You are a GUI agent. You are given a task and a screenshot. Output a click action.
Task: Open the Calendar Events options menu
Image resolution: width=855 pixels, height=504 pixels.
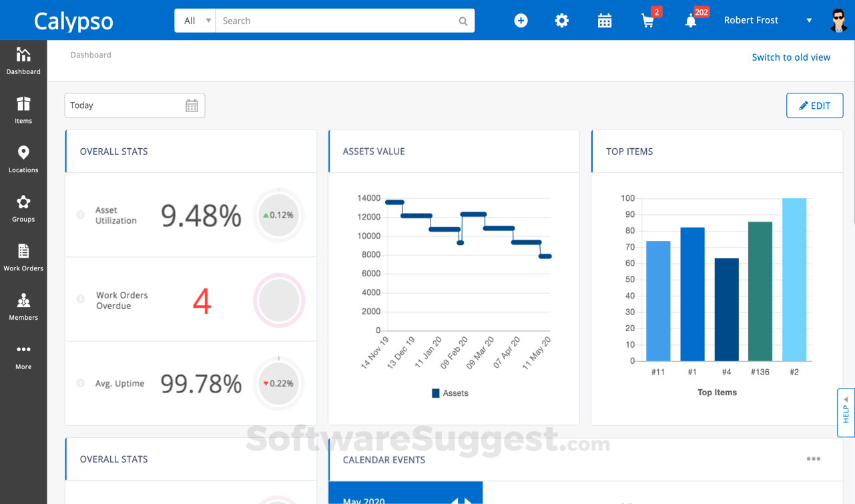(814, 459)
